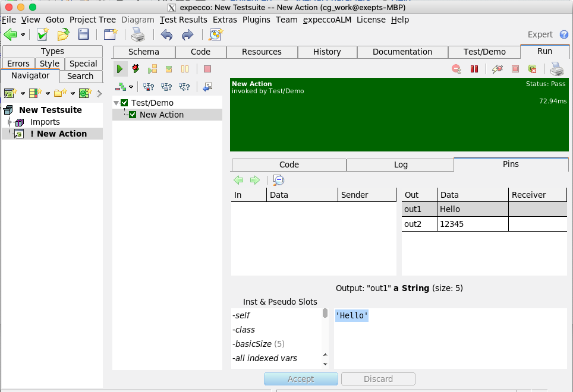Collapse the Test/Demo tree node
The width and height of the screenshot is (573, 392).
point(116,103)
